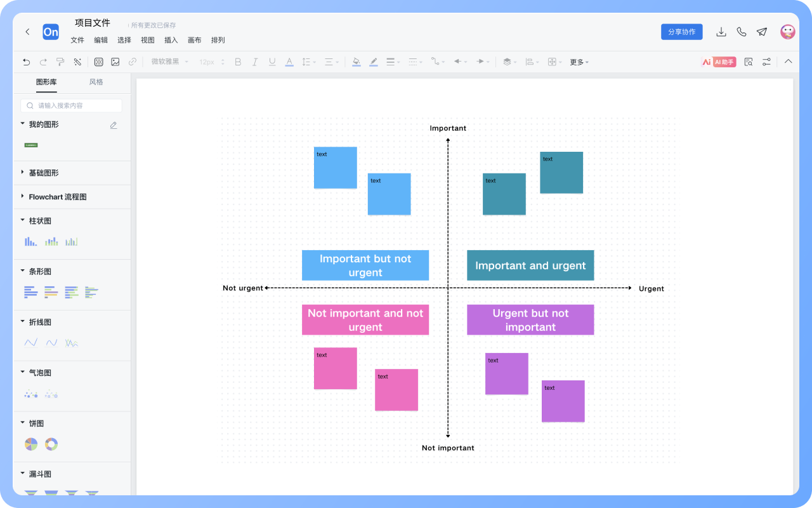Click the edit pencil beside 我的图形

pyautogui.click(x=114, y=125)
